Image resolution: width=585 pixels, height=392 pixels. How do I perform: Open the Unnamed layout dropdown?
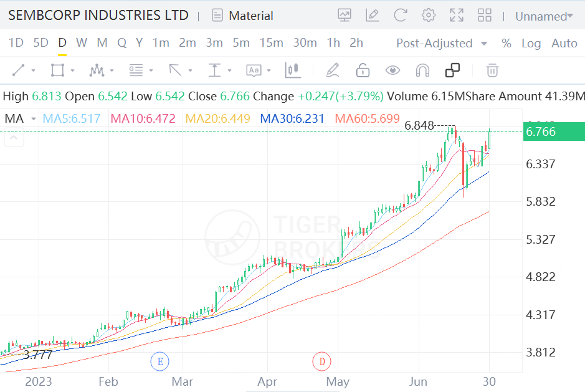[543, 16]
